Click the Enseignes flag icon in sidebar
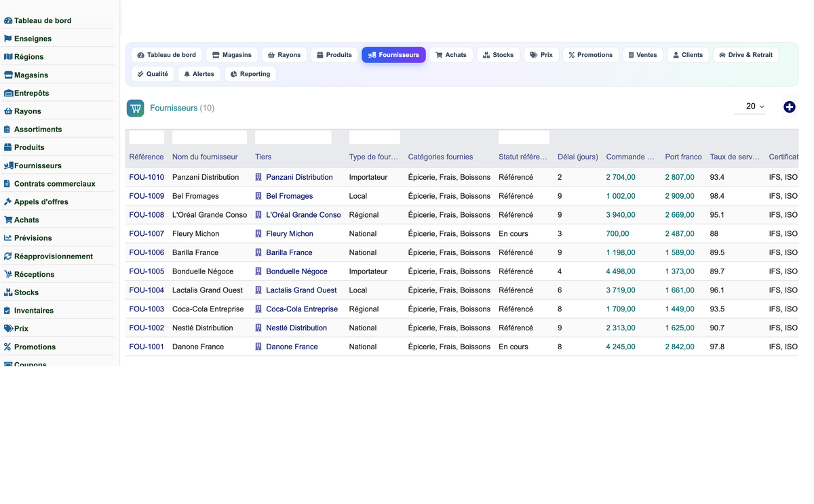814x504 pixels. (8, 39)
